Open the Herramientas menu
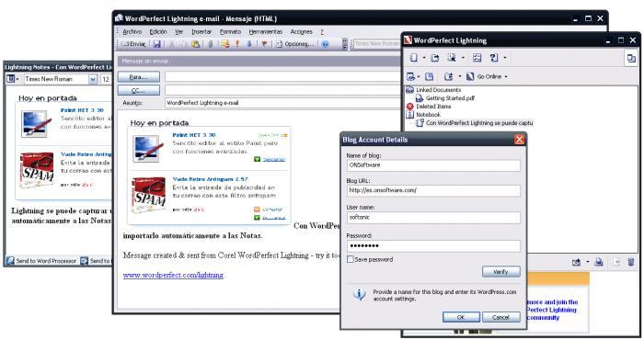This screenshot has width=644, height=340. [266, 31]
